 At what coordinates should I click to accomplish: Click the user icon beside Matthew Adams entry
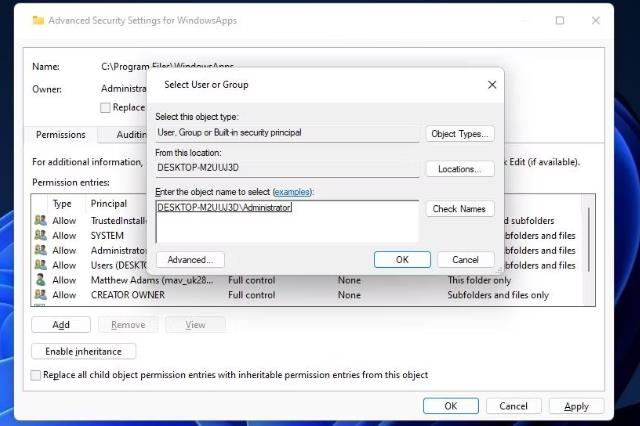point(40,280)
